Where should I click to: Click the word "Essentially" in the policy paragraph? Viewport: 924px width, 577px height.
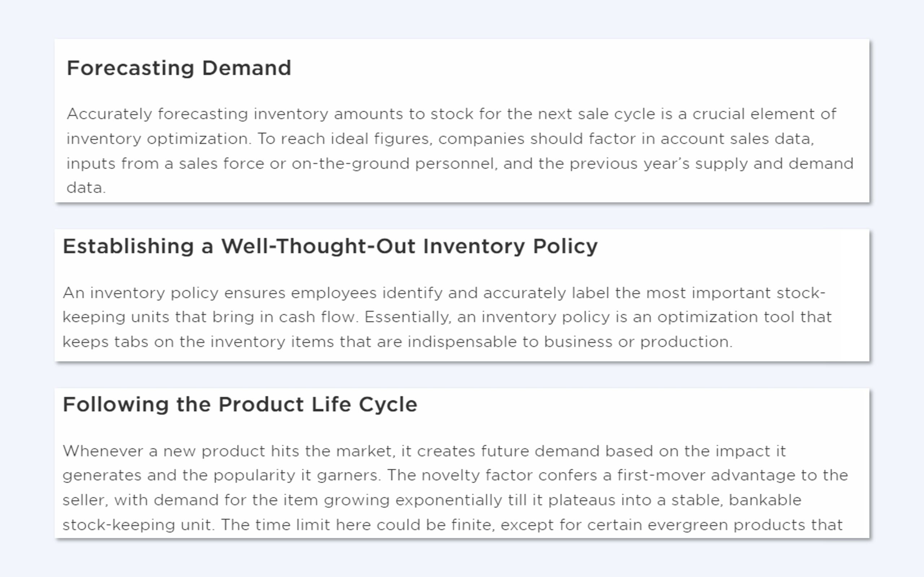407,317
